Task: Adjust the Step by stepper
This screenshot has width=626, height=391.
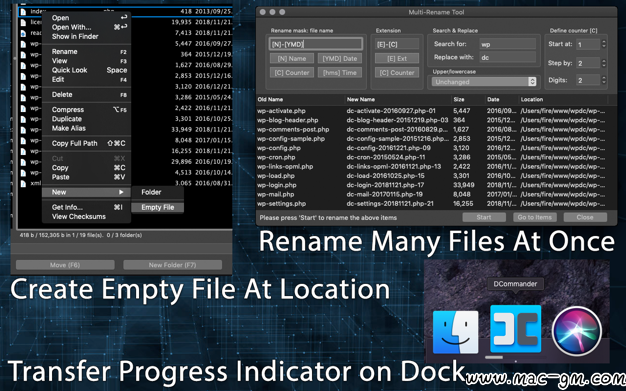Action: coord(604,63)
